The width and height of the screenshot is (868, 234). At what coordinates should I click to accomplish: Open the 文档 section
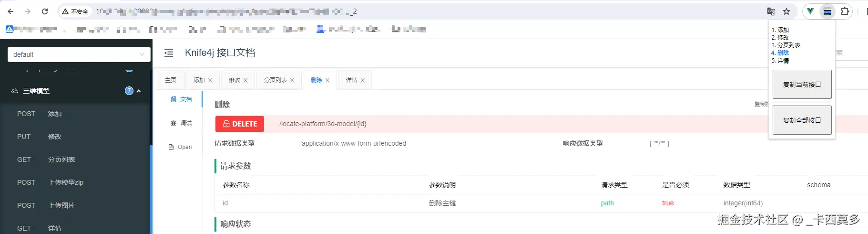coord(182,99)
